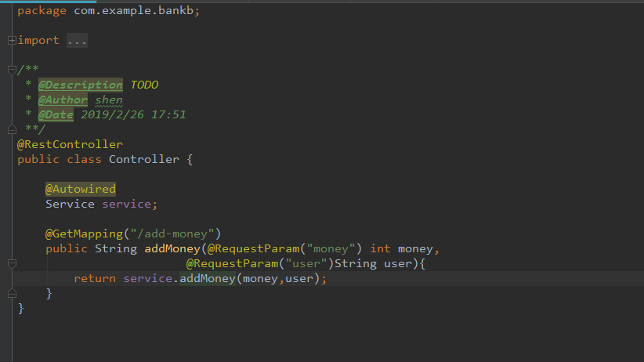This screenshot has height=362, width=644.
Task: Click the package keyword
Action: tap(42, 11)
